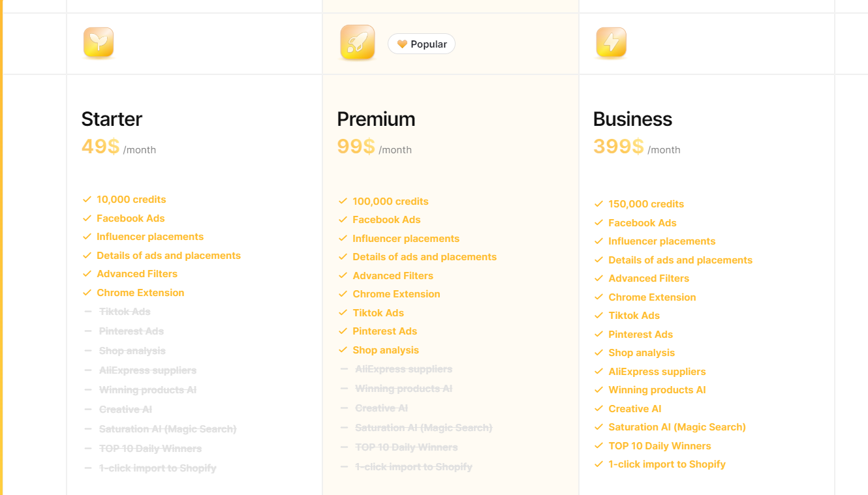Screen dimensions: 868x495
Task: Click checkmark beside Business Creative AI
Action: (x=598, y=409)
